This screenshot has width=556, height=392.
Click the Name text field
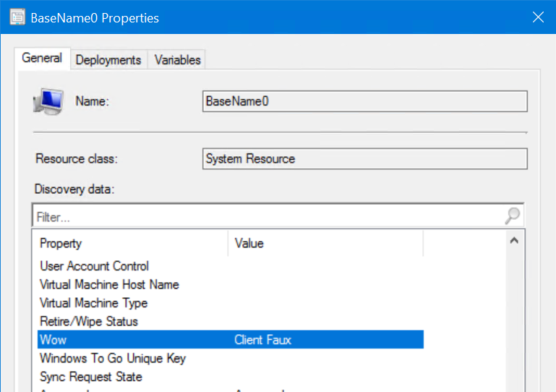pos(364,101)
